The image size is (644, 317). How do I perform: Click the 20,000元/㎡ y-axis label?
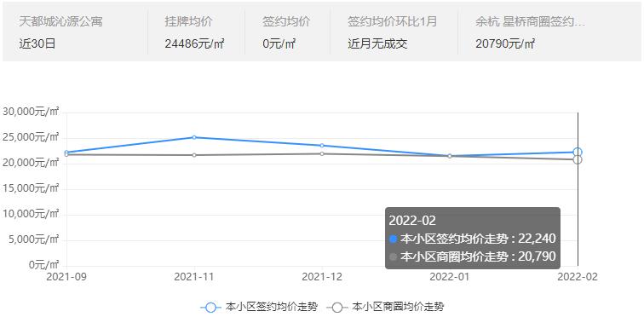click(x=31, y=163)
